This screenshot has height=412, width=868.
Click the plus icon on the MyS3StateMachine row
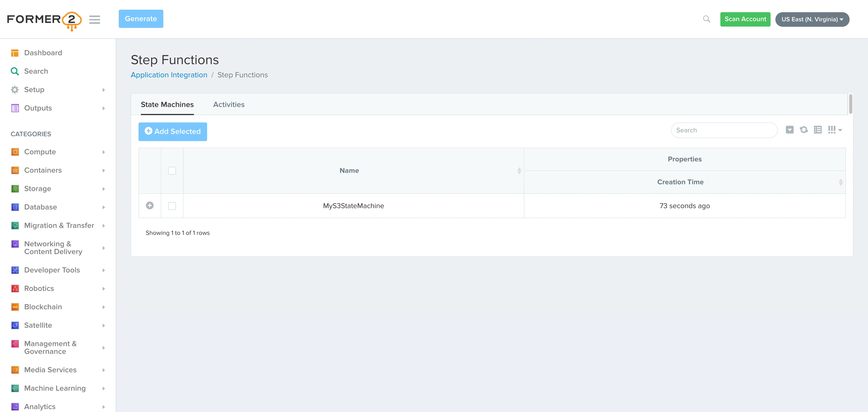click(150, 205)
